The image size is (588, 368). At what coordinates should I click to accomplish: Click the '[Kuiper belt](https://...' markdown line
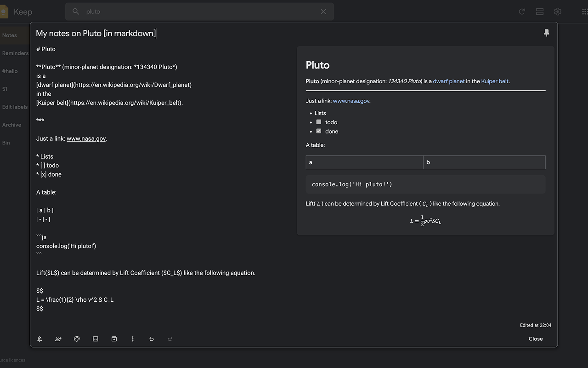point(110,103)
